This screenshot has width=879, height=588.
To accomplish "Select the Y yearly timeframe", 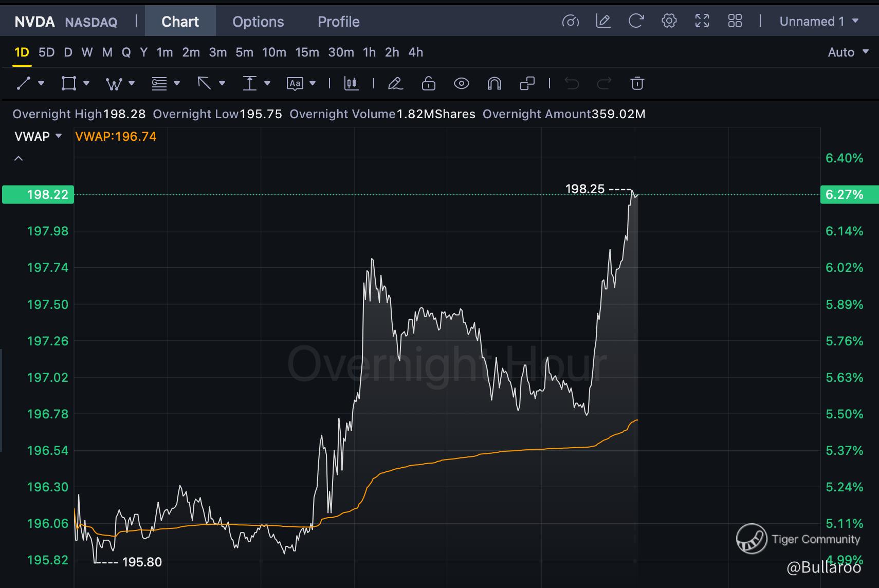I will (x=144, y=52).
